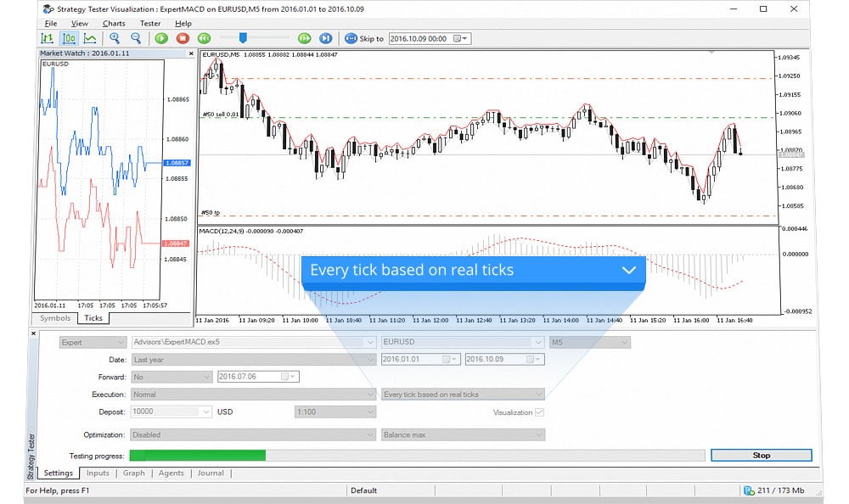Expand the Expert type dropdown
This screenshot has height=504, width=849.
pyautogui.click(x=93, y=342)
